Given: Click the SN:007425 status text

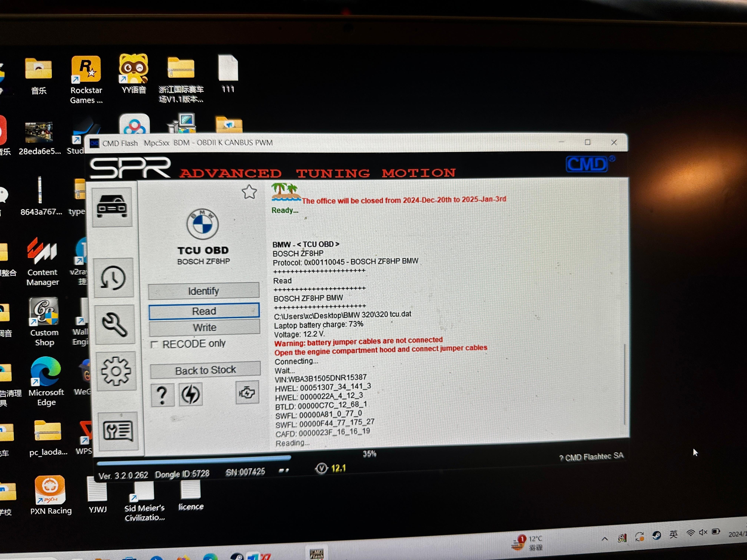Looking at the screenshot, I should [245, 472].
